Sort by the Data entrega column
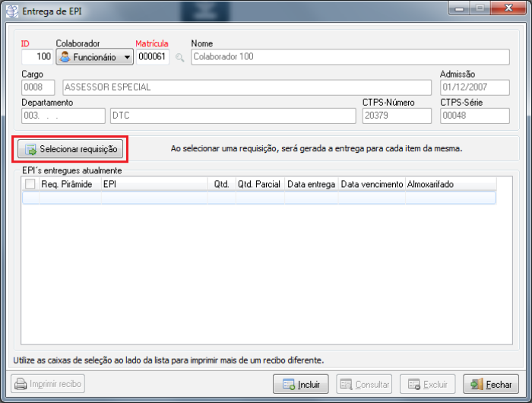This screenshot has height=403, width=532. [x=311, y=184]
